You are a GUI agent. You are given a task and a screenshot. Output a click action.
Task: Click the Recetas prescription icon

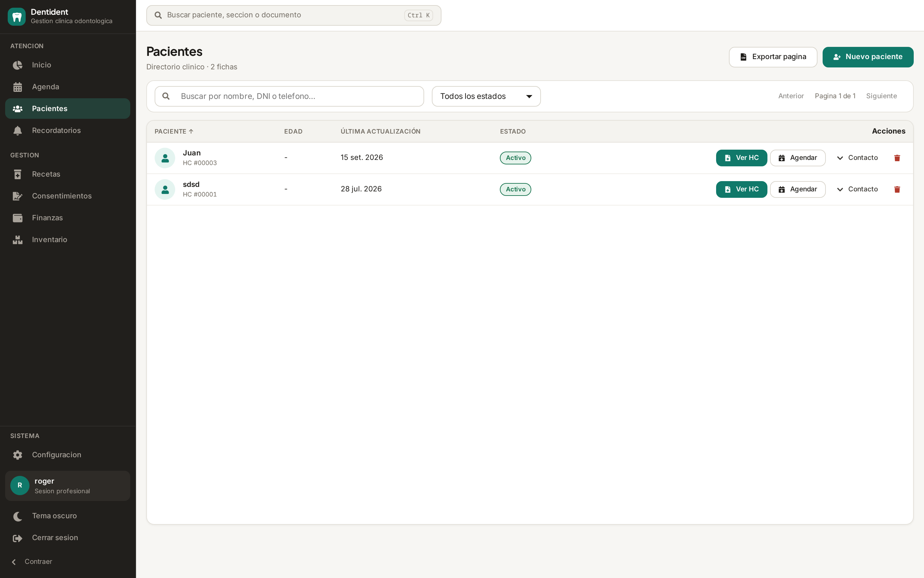18,174
